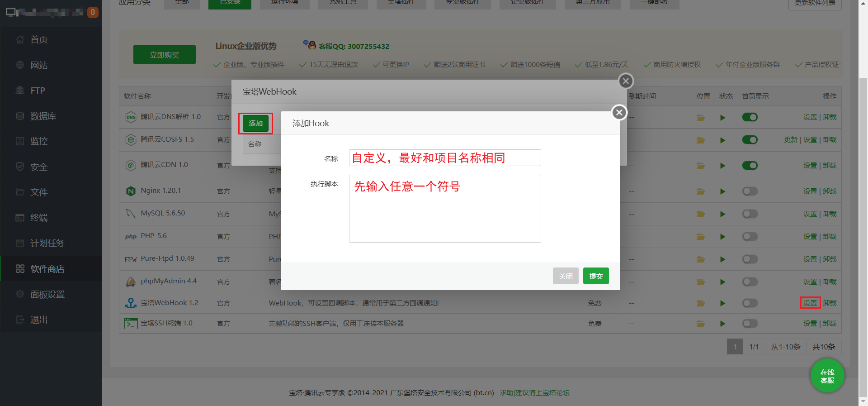This screenshot has width=868, height=406.
Task: Click status play icon for 腾讯云COSFS
Action: (x=722, y=140)
